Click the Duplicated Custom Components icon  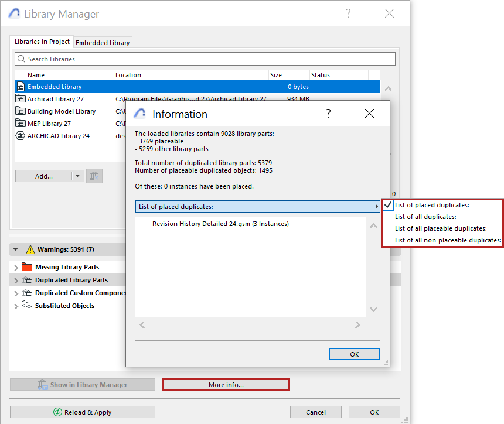[27, 293]
